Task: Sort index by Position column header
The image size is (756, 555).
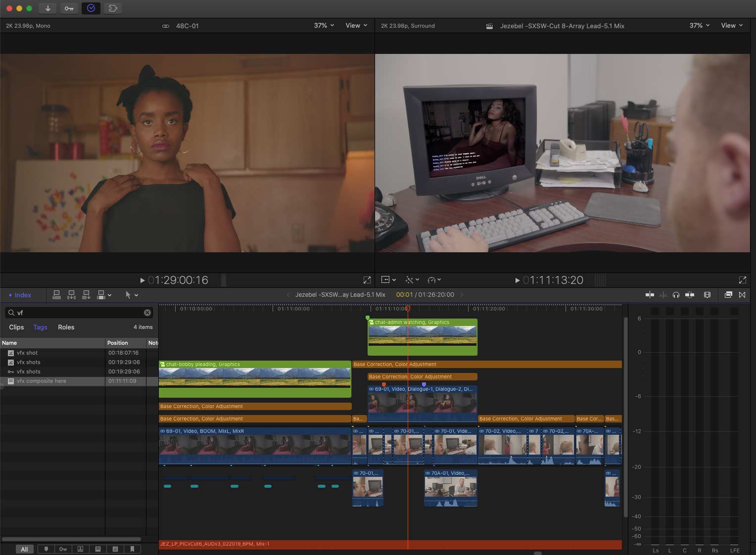Action: point(126,343)
